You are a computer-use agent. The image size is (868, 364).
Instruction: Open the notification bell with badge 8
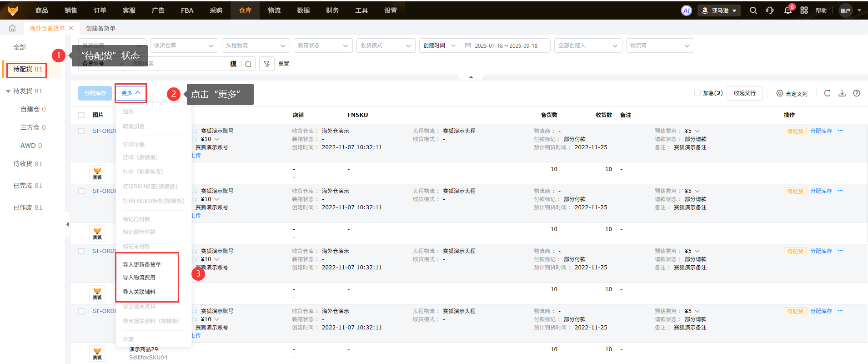[788, 10]
